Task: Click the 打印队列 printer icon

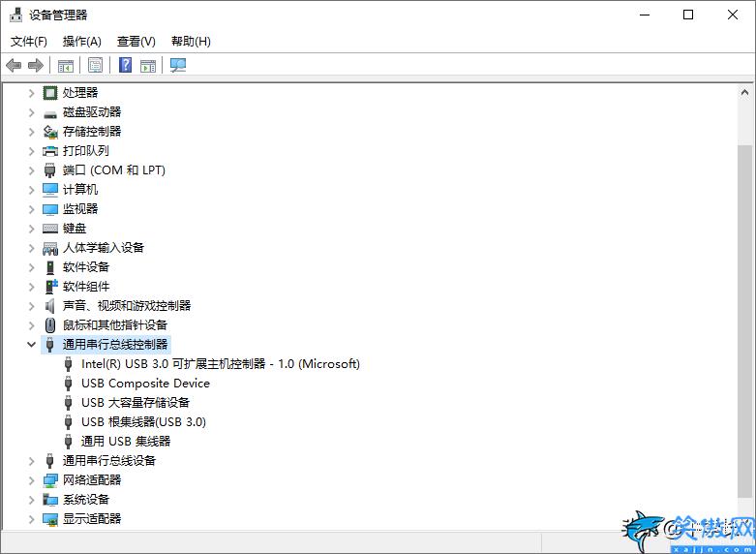Action: pos(50,151)
